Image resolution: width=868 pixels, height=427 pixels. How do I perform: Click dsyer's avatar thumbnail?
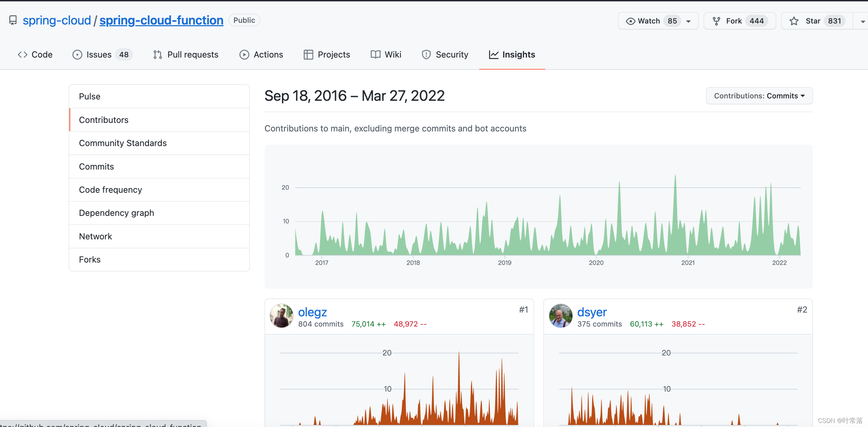pos(561,316)
